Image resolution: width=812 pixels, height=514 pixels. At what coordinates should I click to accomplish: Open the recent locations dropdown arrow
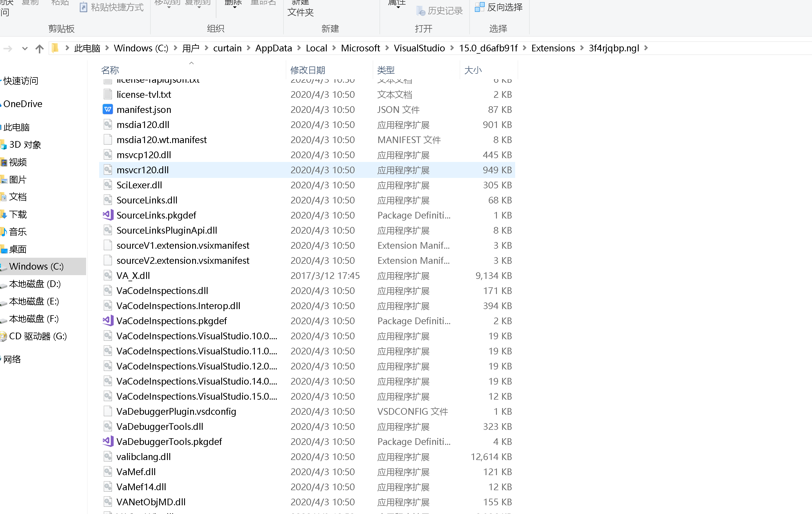[25, 48]
